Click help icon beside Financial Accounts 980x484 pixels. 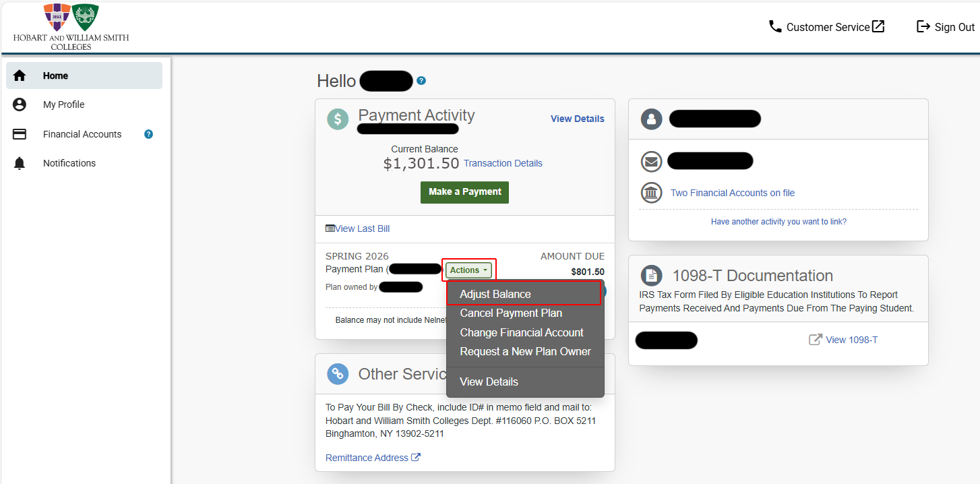click(149, 134)
